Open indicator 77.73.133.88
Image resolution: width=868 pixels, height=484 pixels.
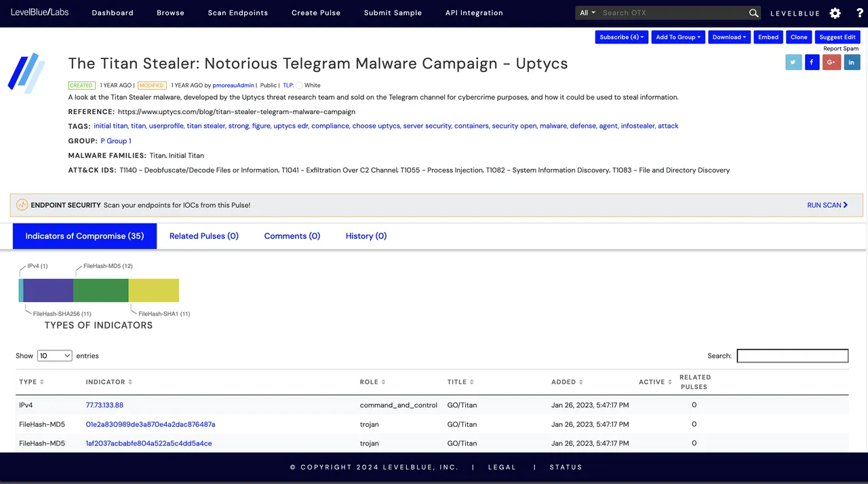pos(104,405)
